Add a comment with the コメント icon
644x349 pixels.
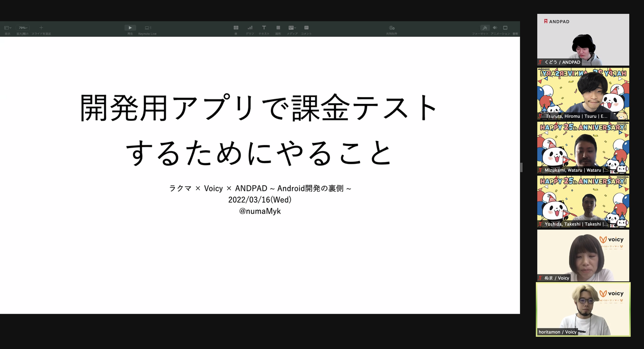coord(306,28)
